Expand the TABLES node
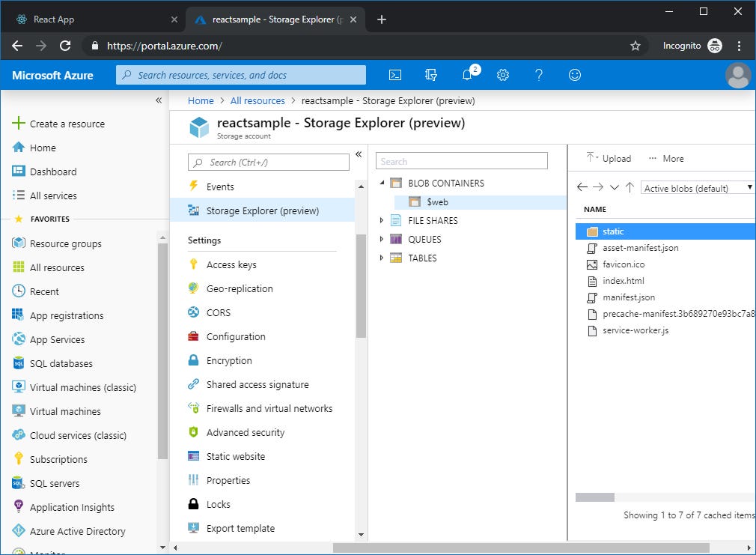 (x=382, y=258)
